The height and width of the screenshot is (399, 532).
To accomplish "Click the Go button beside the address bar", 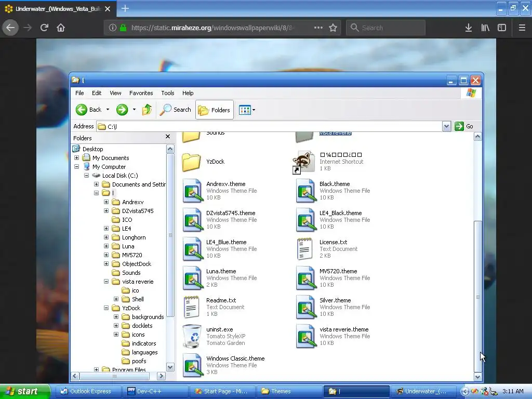I will pyautogui.click(x=464, y=126).
